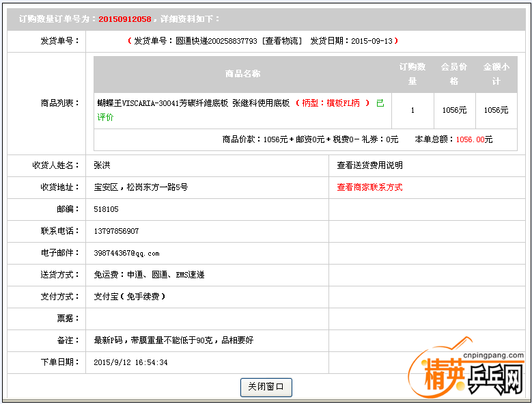Click the quantity cell showing 1
Image resolution: width=532 pixels, height=404 pixels.
[x=412, y=110]
